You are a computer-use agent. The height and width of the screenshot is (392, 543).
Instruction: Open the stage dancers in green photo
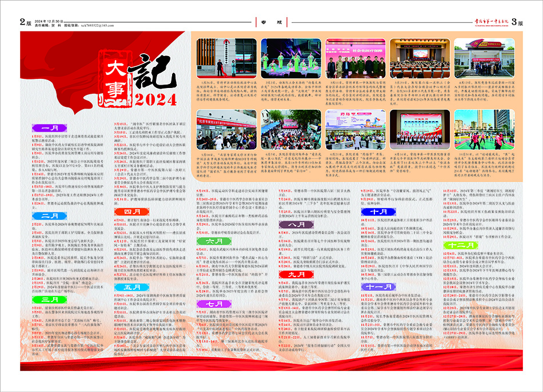pos(291,58)
